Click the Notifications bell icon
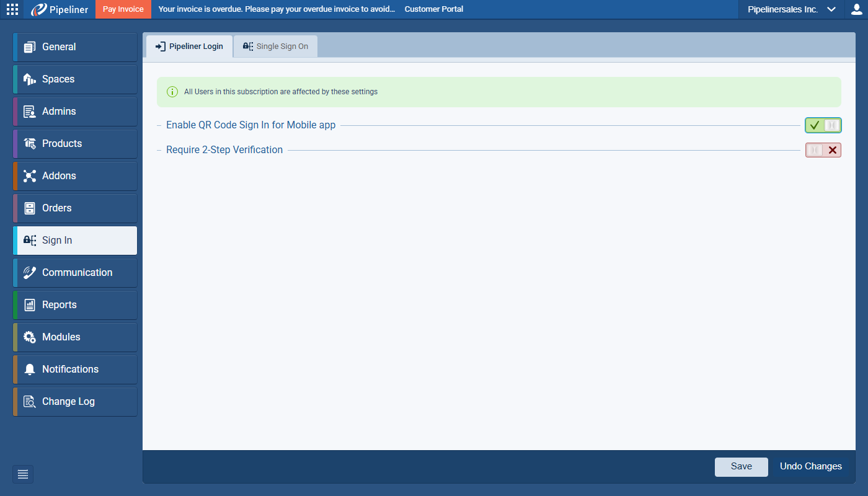The height and width of the screenshot is (496, 868). (x=29, y=370)
